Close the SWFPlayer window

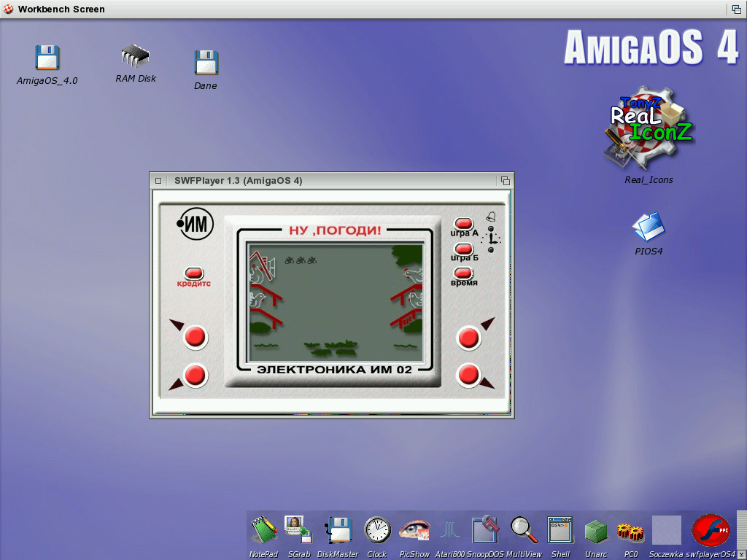click(158, 181)
